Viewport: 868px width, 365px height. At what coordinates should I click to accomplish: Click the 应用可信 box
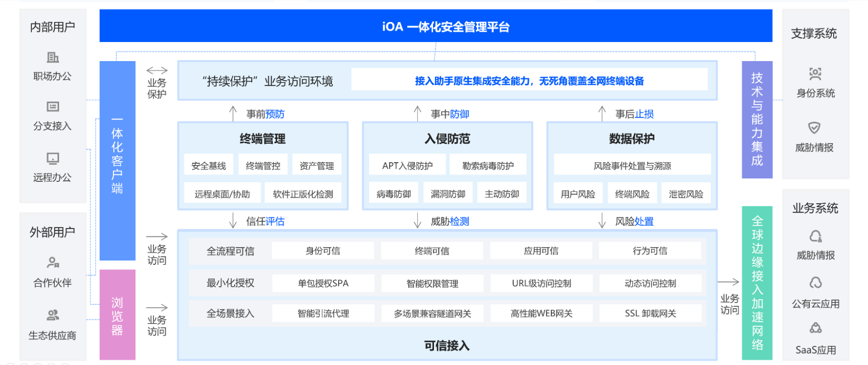541,251
